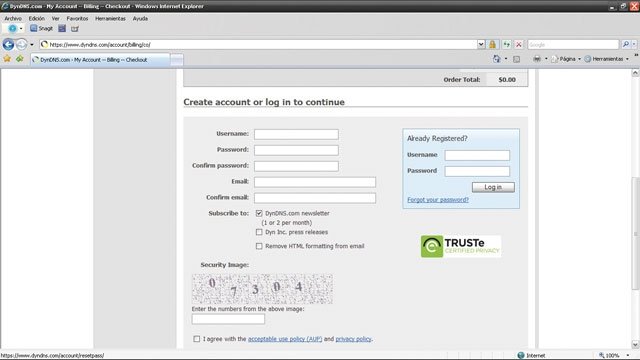Tick the I agree with policy checkbox

(x=197, y=339)
